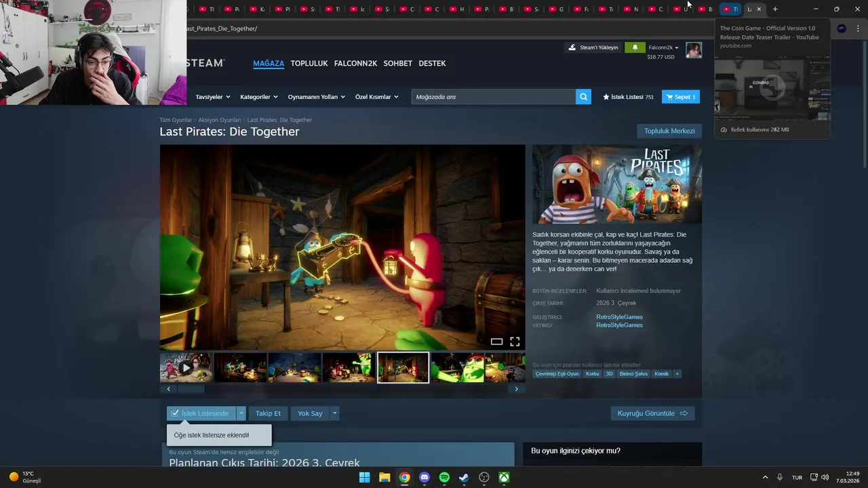The image size is (868, 488).
Task: Toggle theater mode on the screenshot viewer
Action: 496,342
